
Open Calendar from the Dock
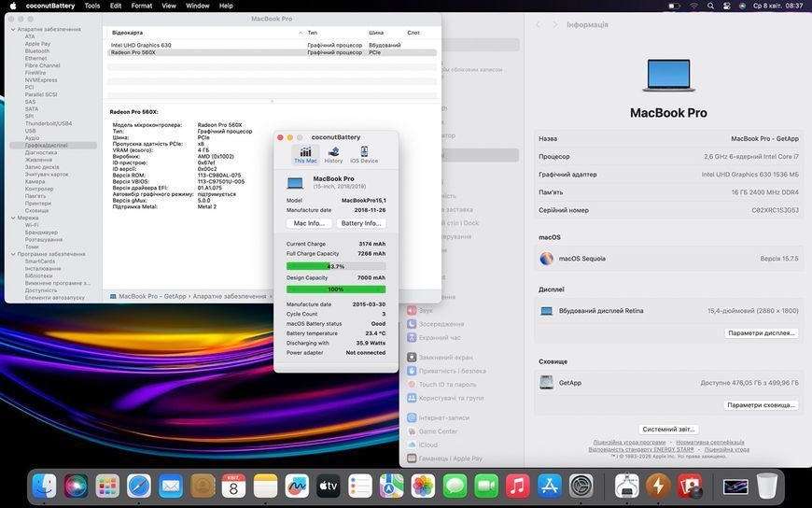(x=233, y=487)
